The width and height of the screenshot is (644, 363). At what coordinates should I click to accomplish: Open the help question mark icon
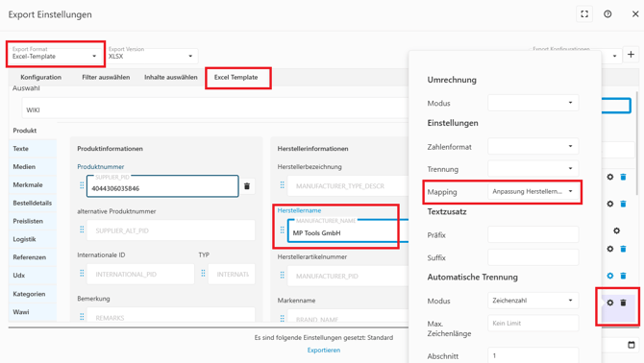[607, 14]
